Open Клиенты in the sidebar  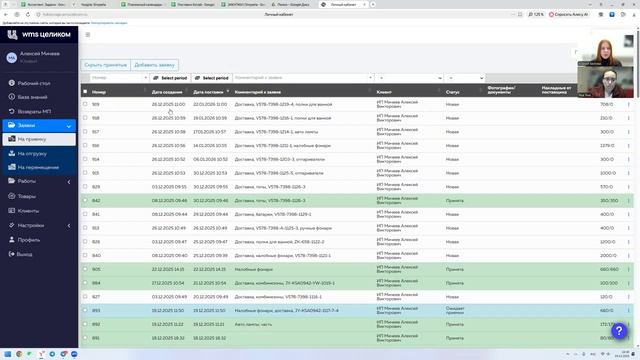[28, 211]
